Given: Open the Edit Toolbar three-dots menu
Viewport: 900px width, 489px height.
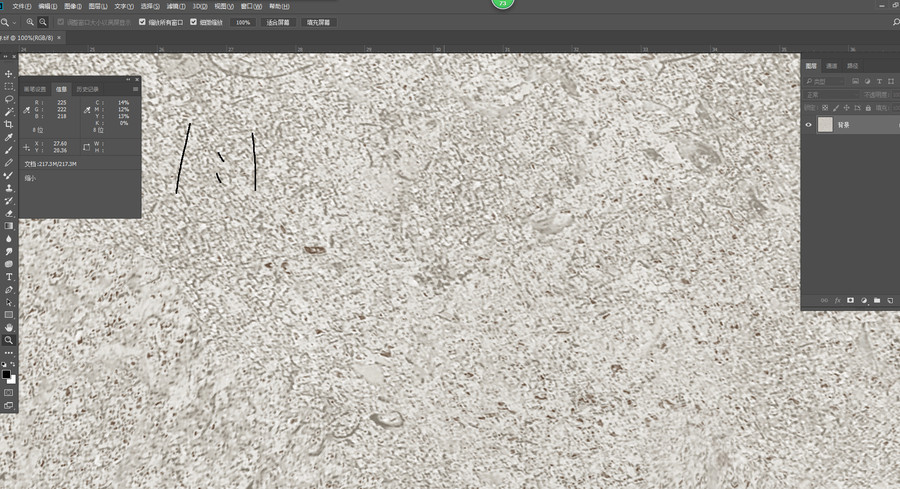Looking at the screenshot, I should click(9, 352).
